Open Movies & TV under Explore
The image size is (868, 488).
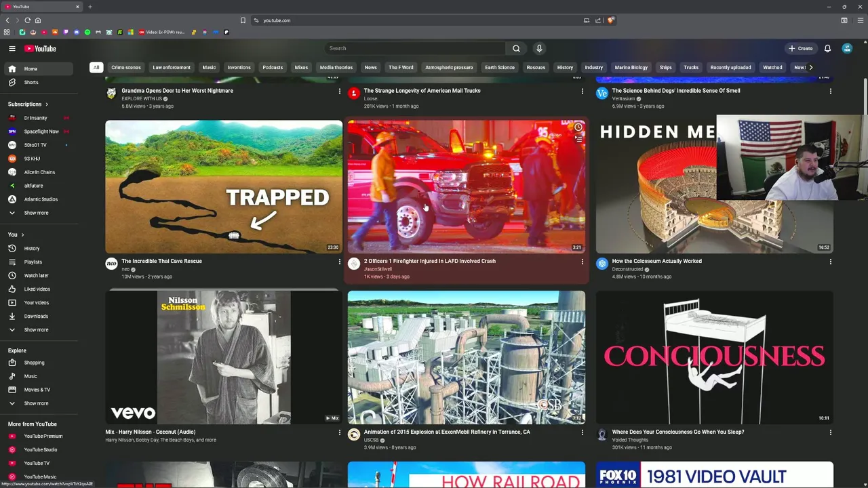[37, 390]
